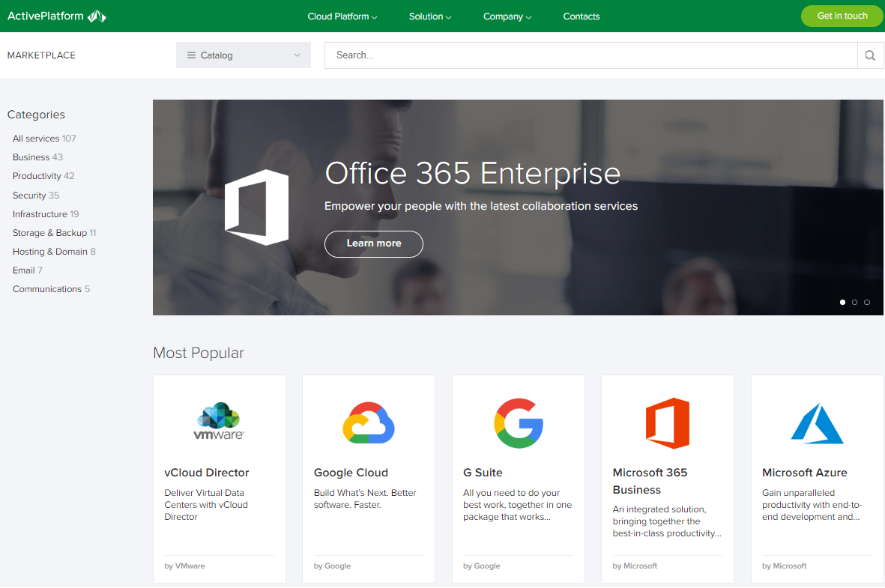Click the 'An integrated solution' description
885x588 pixels.
pyautogui.click(x=667, y=521)
